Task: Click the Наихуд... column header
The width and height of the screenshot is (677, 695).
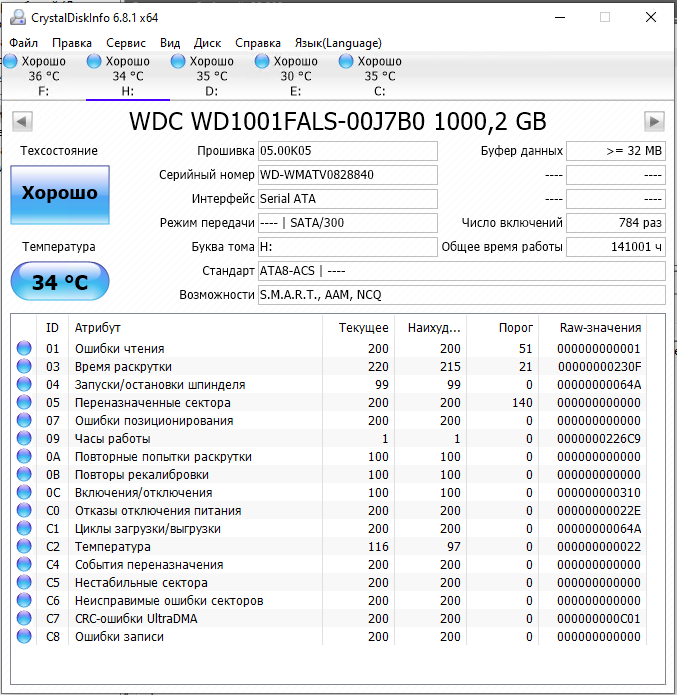Action: click(x=430, y=328)
